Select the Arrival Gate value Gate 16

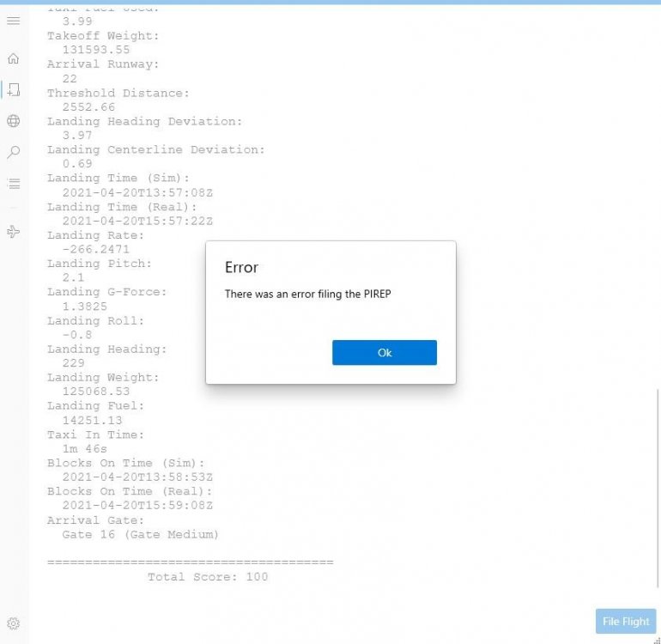click(140, 534)
